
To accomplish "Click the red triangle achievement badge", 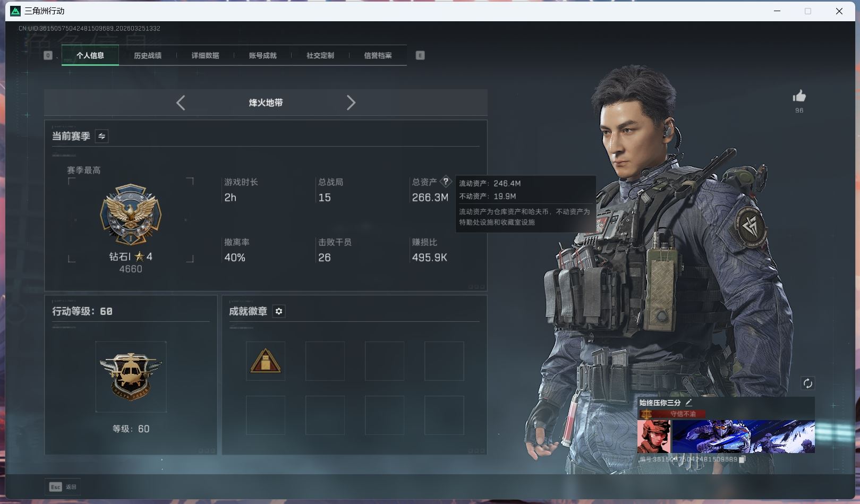I will click(266, 361).
